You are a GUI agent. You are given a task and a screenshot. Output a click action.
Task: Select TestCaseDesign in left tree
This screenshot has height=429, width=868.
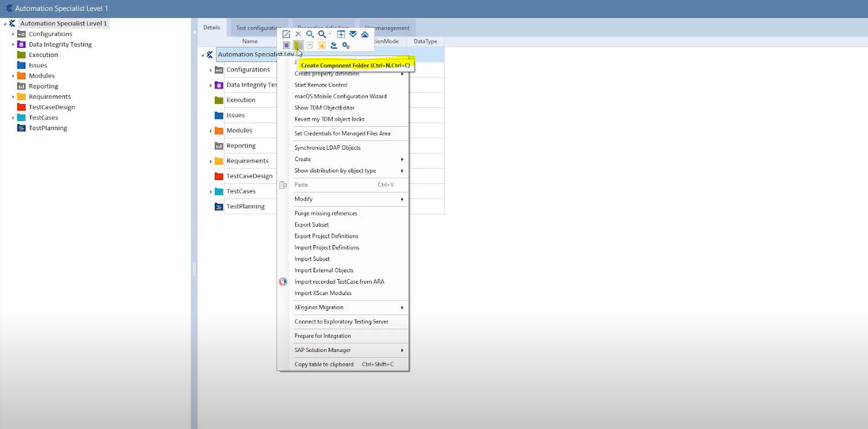(52, 107)
